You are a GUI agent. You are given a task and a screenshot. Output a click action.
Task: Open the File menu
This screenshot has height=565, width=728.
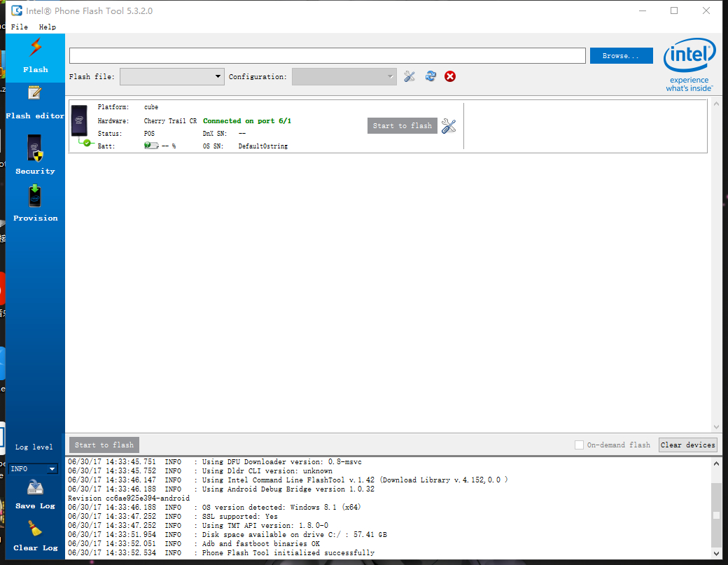point(20,27)
